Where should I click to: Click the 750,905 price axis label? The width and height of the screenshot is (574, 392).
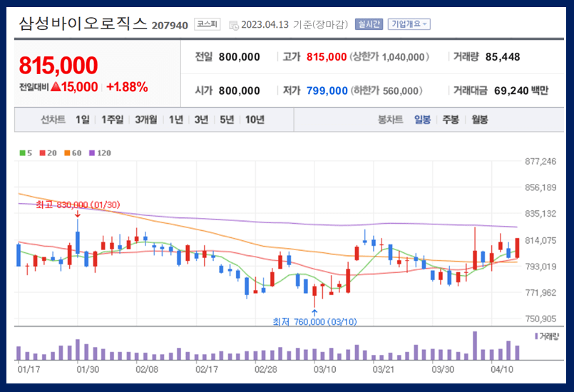(540, 319)
